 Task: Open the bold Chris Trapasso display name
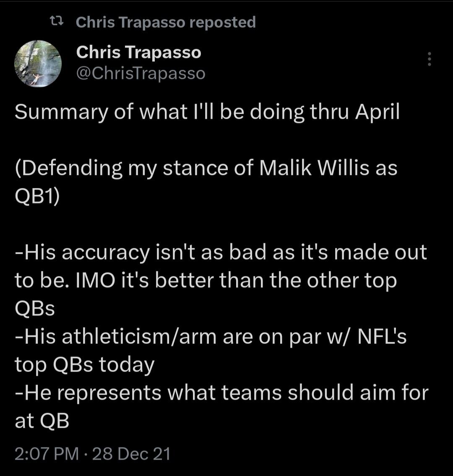(138, 52)
